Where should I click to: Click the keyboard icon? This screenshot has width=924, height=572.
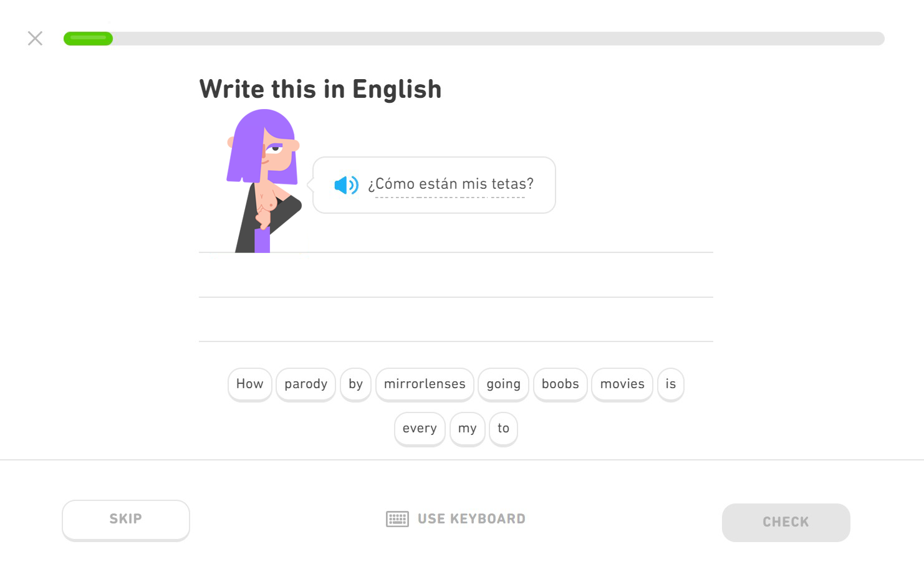(397, 519)
